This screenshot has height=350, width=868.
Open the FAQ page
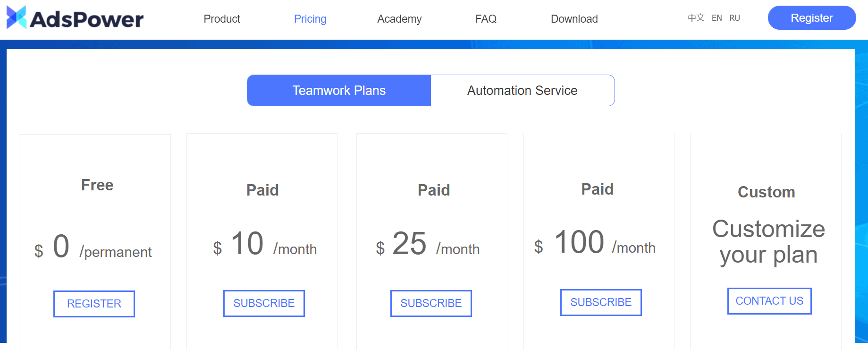click(486, 19)
